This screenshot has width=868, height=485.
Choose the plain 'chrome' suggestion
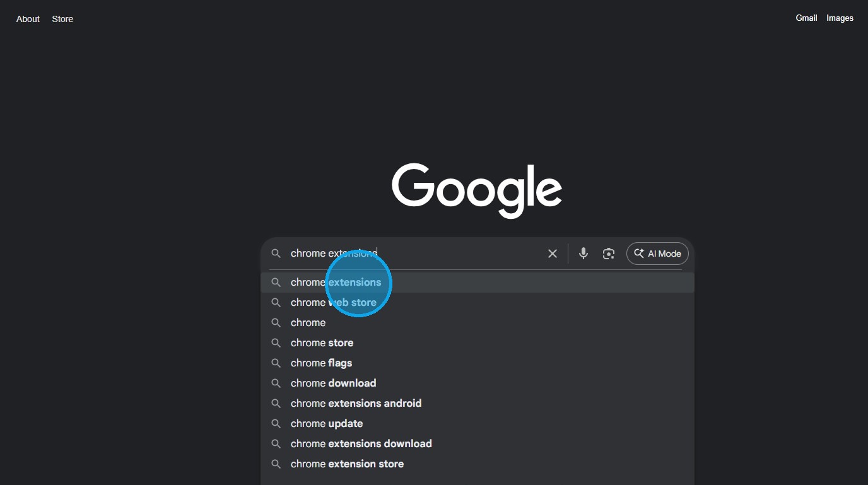(478, 323)
